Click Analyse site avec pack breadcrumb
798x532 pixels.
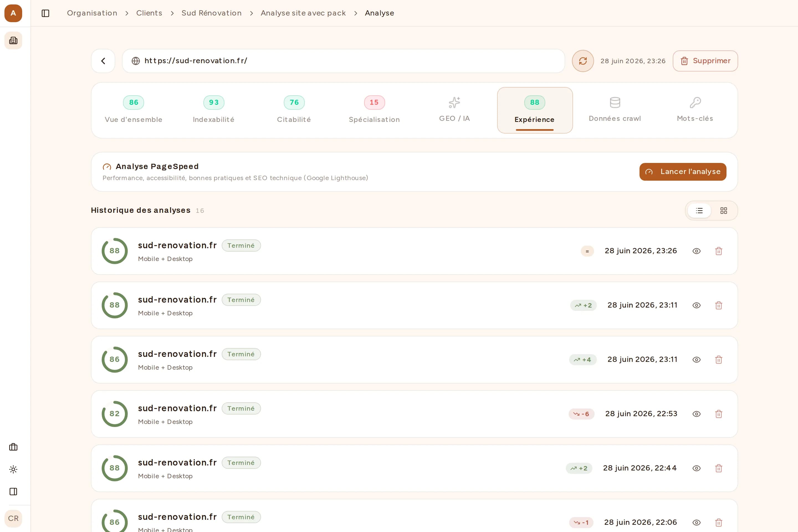303,13
